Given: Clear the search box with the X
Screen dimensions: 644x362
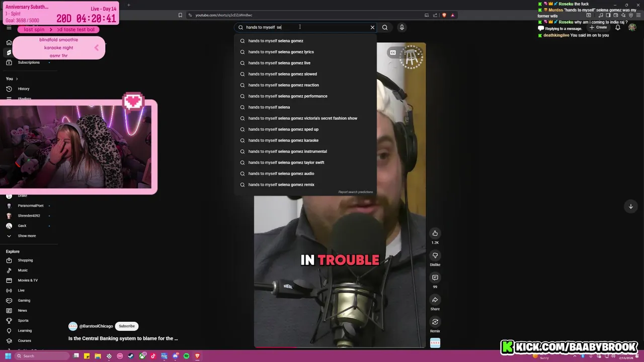Looking at the screenshot, I should (372, 27).
